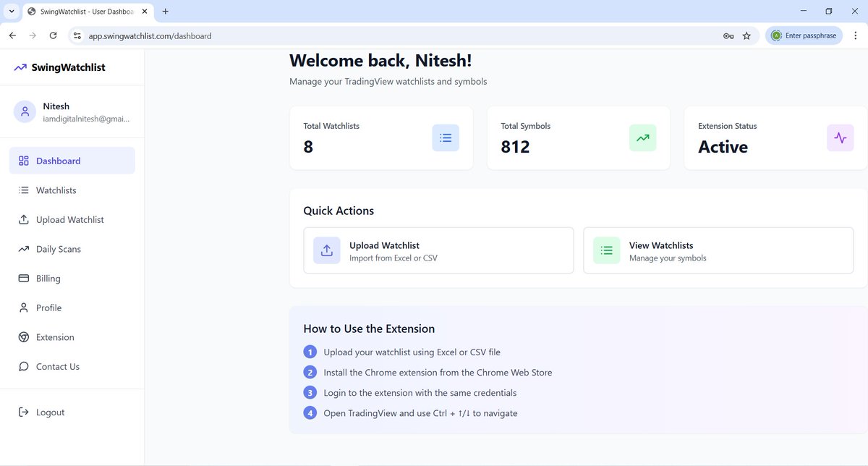This screenshot has height=466, width=868.
Task: Click the Extension Chrome icon in sidebar
Action: (x=24, y=337)
